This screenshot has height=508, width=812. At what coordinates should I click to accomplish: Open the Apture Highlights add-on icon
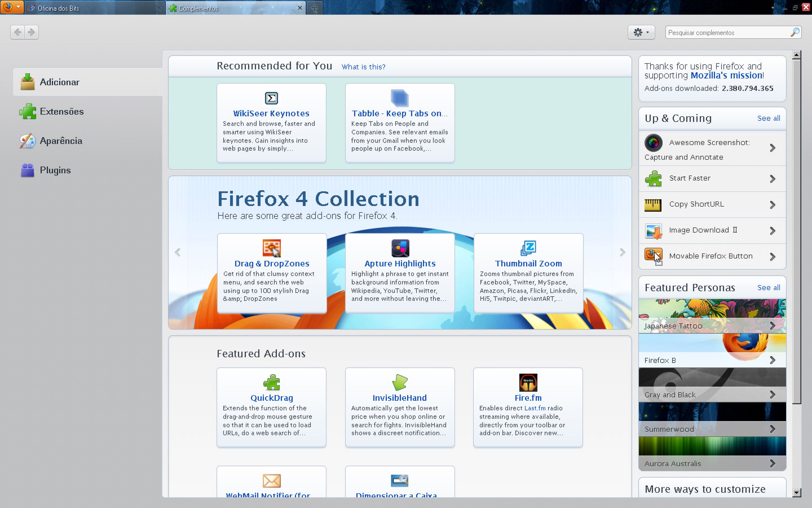pyautogui.click(x=400, y=248)
